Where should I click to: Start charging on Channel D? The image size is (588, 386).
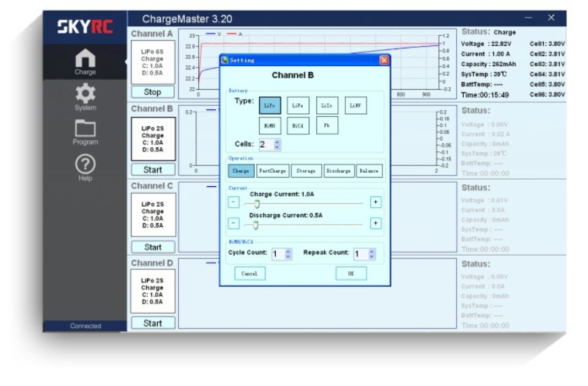[152, 323]
